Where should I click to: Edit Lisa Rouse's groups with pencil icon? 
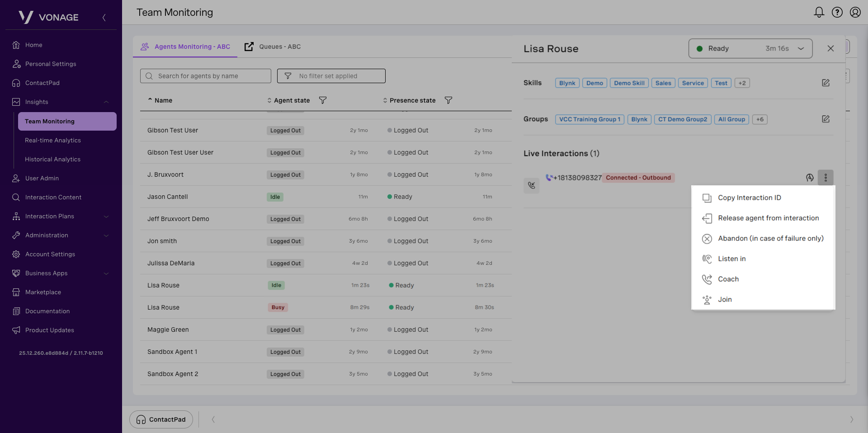[x=826, y=119]
